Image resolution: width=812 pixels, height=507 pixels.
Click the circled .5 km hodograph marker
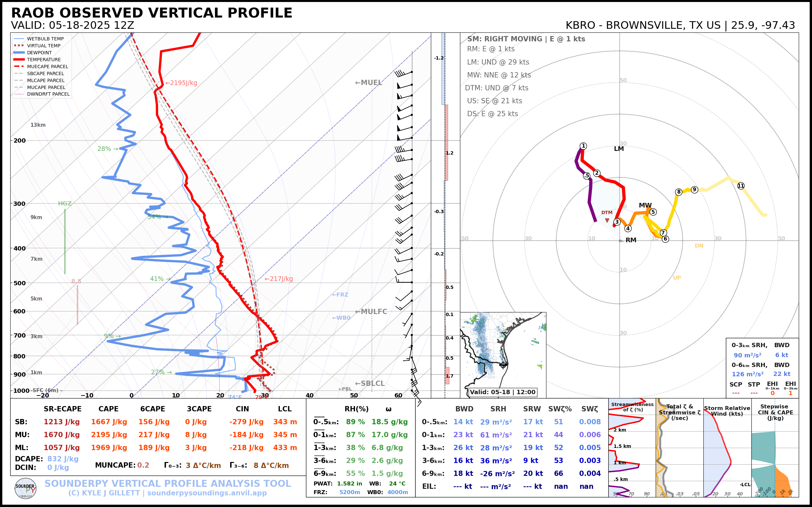coord(586,176)
